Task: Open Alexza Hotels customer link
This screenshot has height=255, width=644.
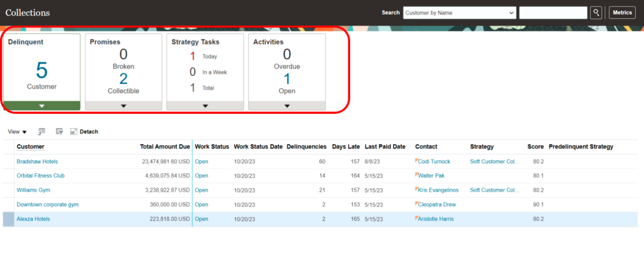Action: click(33, 219)
